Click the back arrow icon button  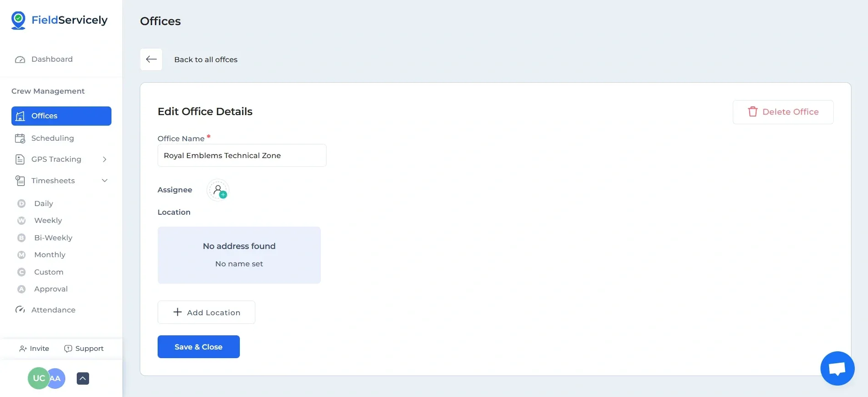[151, 59]
